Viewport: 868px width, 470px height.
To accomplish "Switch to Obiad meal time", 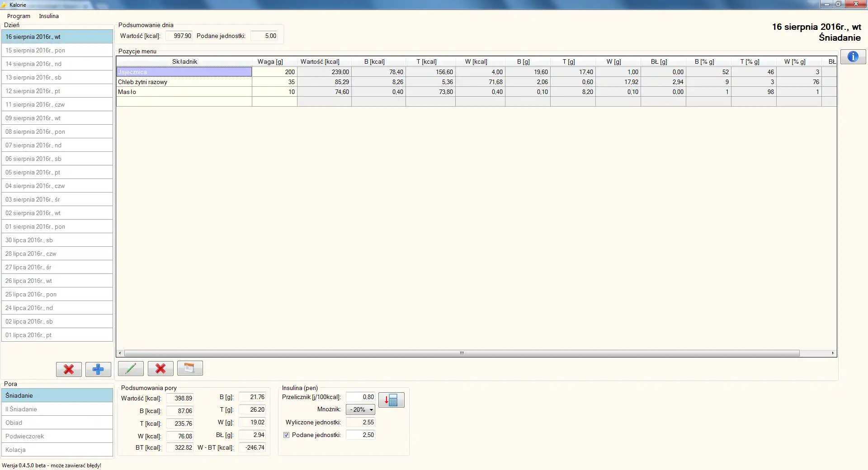I will (x=57, y=423).
